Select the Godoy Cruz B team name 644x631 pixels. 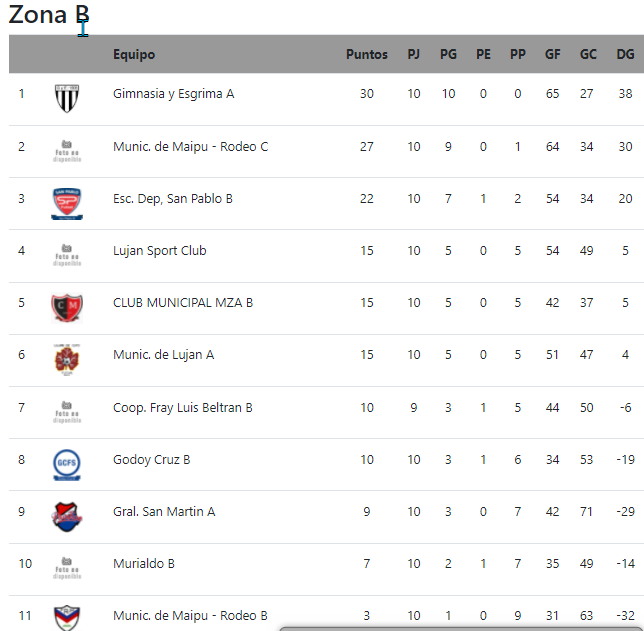pos(152,460)
